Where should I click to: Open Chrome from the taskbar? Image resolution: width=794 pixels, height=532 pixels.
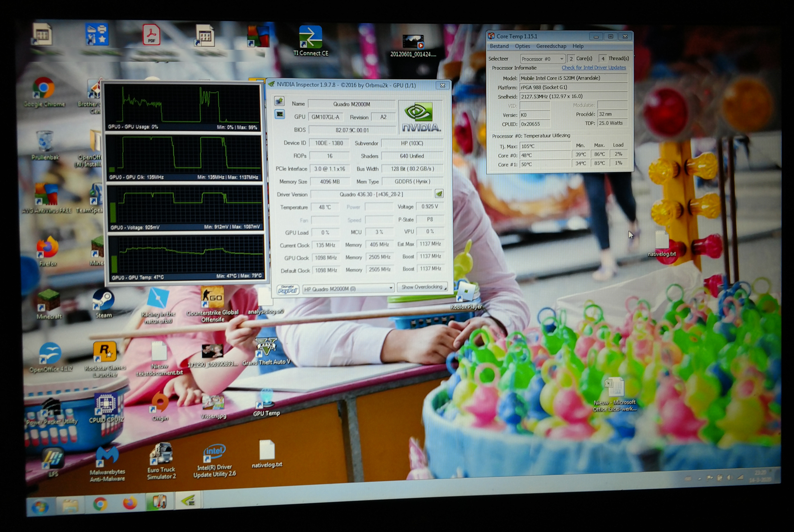coord(100,504)
